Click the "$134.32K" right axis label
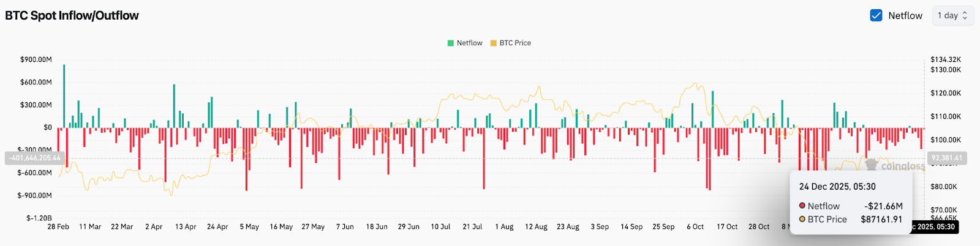The width and height of the screenshot is (980, 246). (x=945, y=60)
